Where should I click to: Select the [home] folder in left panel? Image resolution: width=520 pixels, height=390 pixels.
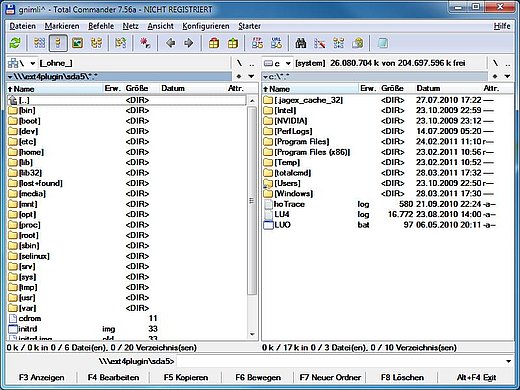tap(127, 152)
